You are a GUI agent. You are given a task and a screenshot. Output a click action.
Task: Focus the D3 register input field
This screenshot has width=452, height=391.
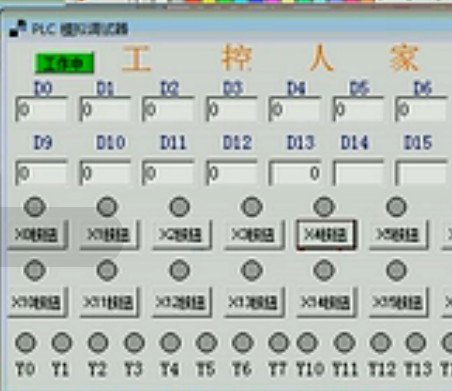232,109
